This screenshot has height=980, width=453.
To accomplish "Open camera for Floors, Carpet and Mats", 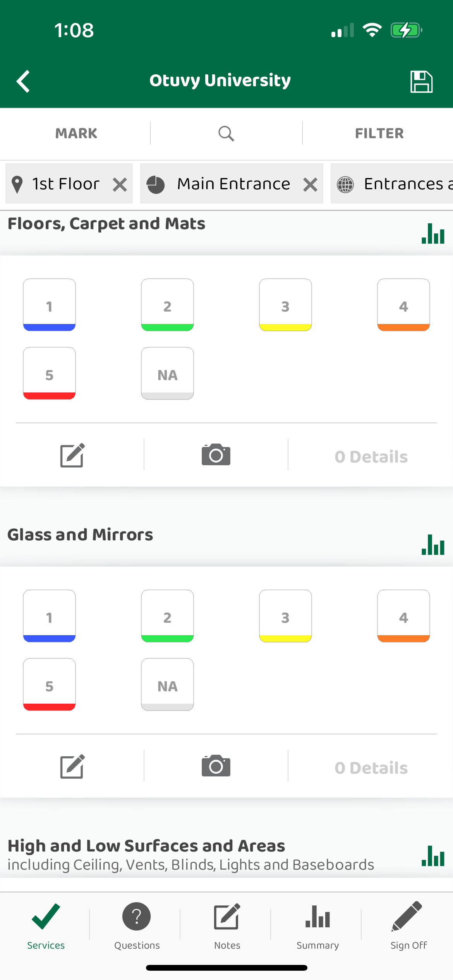I will tap(216, 455).
